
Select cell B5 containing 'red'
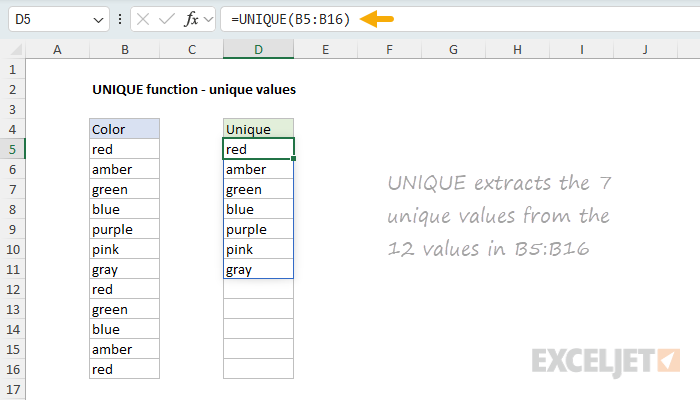pos(125,149)
